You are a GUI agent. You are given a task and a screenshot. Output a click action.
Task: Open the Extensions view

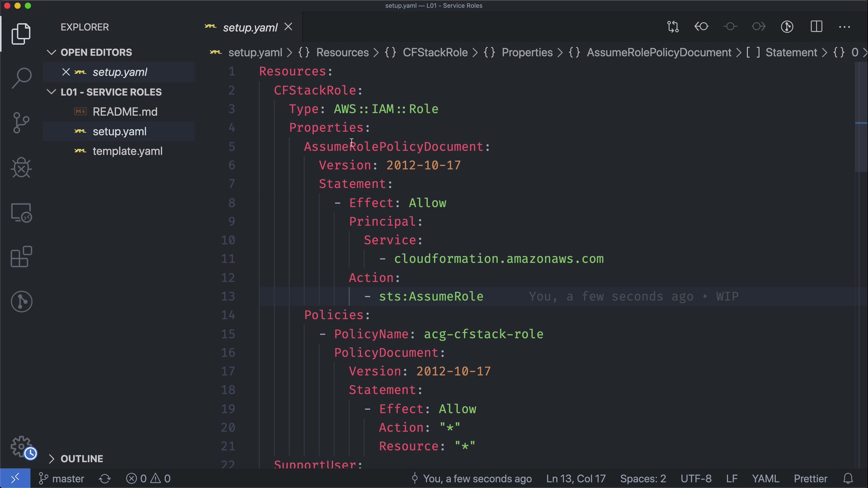pyautogui.click(x=21, y=257)
